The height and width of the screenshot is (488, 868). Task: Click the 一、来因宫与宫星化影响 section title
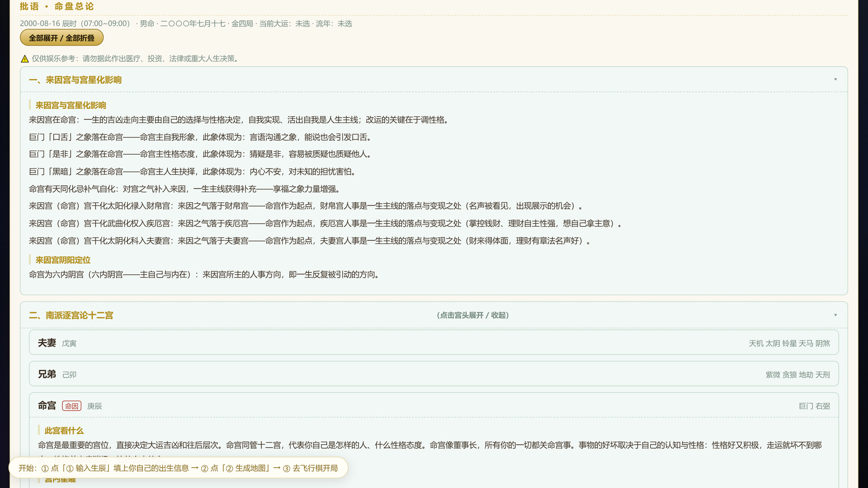coord(75,80)
